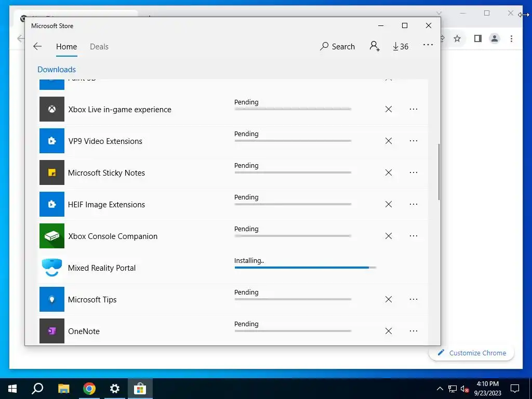Click Microsoft Store taskbar icon

click(x=140, y=389)
